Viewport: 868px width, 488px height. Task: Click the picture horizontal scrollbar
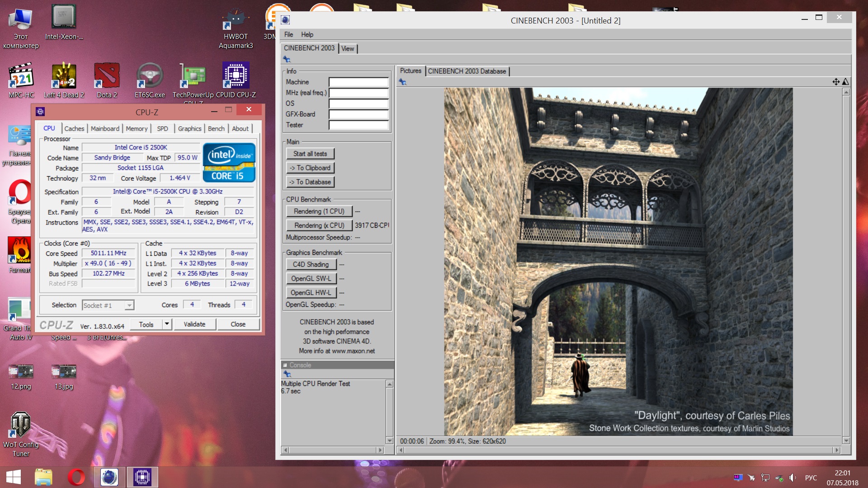pyautogui.click(x=618, y=450)
